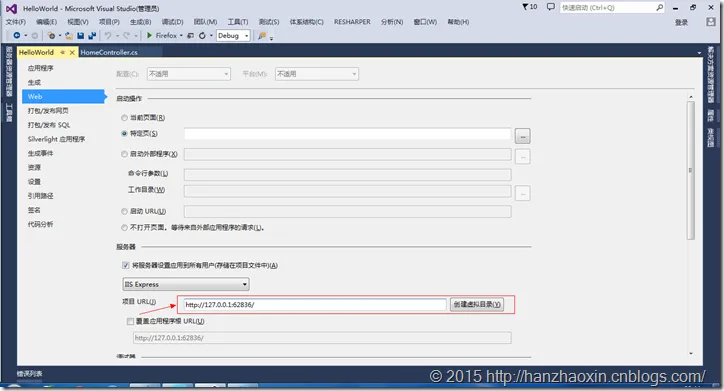Open notifications flag icon showing 10
The width and height of the screenshot is (724, 391).
coord(529,7)
